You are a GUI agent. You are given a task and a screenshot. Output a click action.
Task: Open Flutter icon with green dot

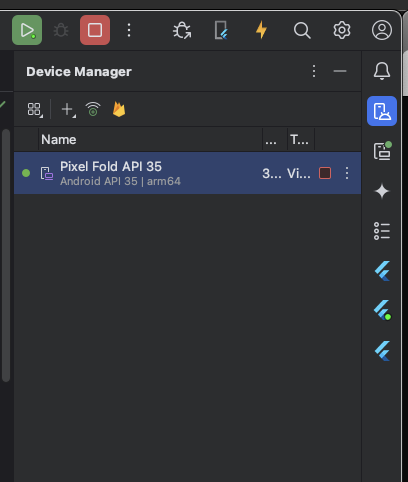pyautogui.click(x=382, y=311)
